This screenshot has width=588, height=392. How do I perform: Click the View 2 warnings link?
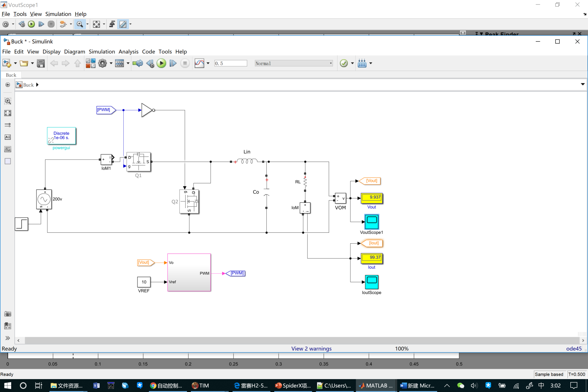click(x=311, y=349)
